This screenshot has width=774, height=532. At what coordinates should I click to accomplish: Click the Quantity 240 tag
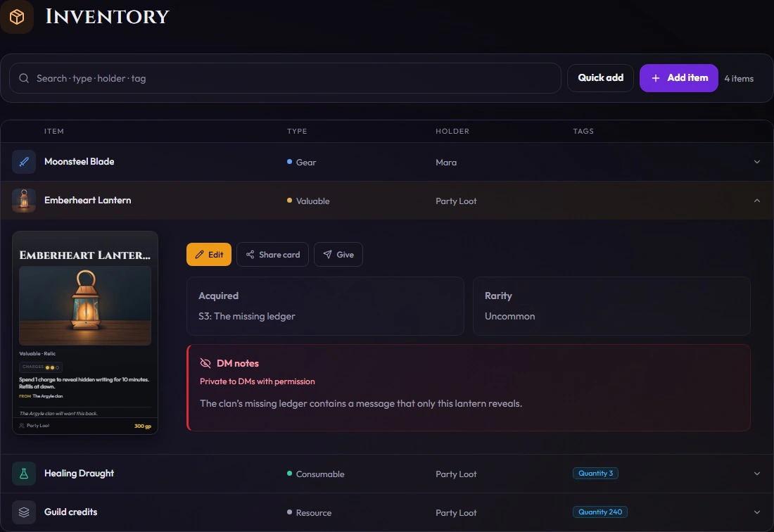coord(599,512)
